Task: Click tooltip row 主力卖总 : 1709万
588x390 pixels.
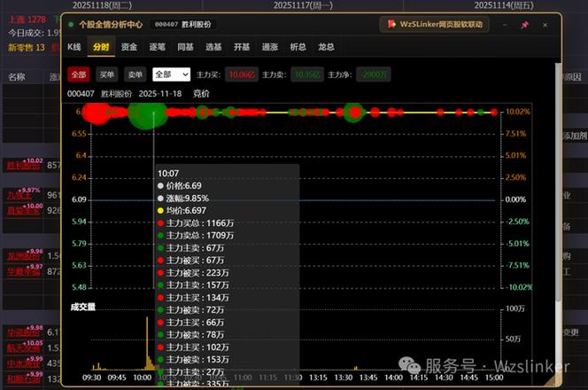Action: pos(196,236)
